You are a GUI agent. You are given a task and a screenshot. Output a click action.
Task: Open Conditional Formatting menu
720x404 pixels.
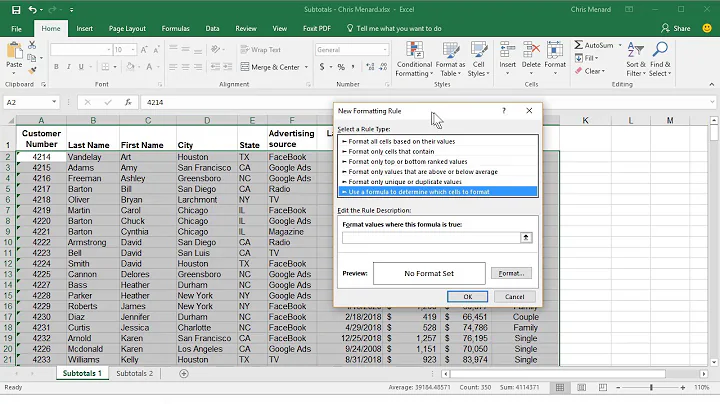tap(414, 60)
